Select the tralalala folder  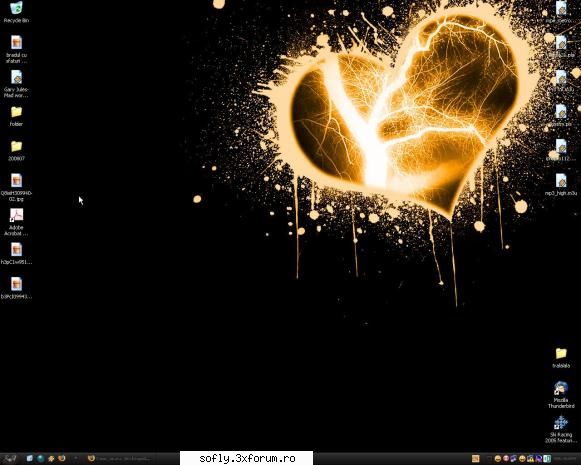point(561,358)
